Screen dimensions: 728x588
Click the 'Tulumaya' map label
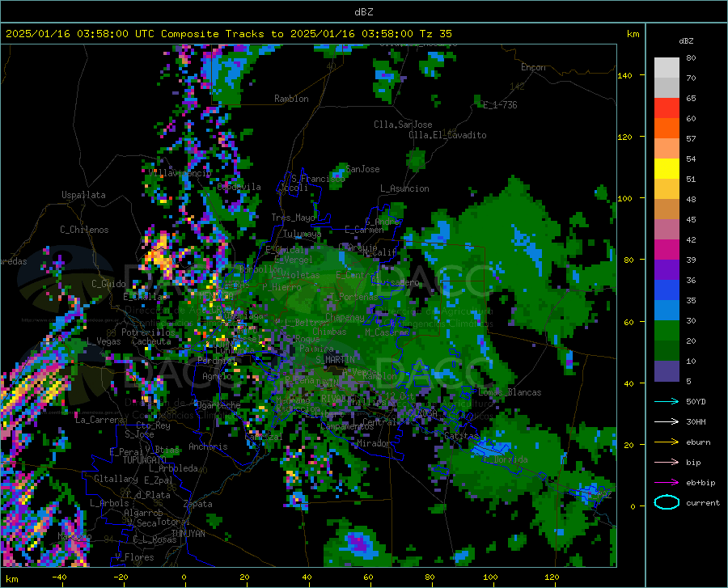[x=302, y=234]
